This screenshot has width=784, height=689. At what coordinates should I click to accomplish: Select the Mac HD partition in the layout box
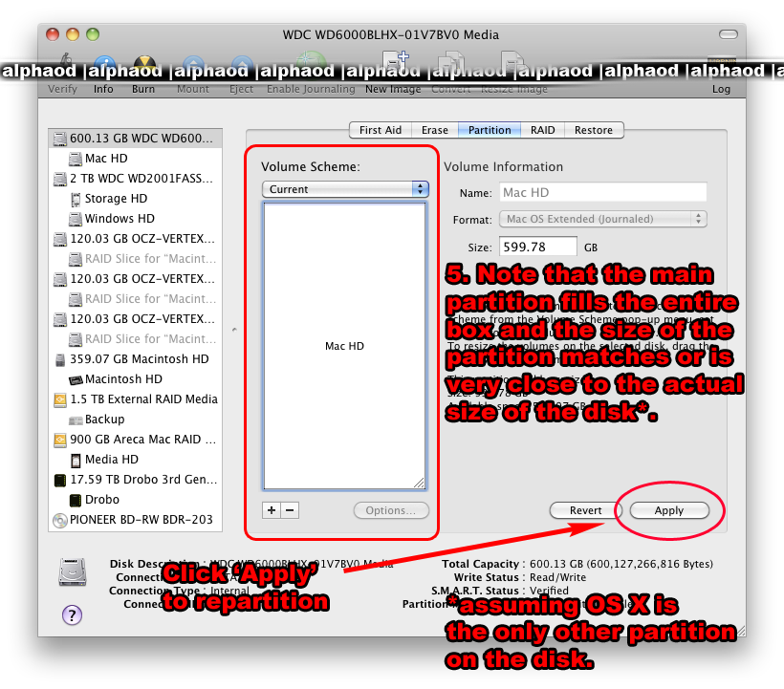(344, 346)
